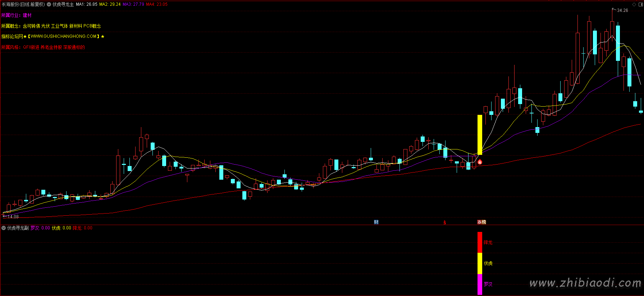
Task: Click the 所属概念 concept line text
Action: coord(51,26)
